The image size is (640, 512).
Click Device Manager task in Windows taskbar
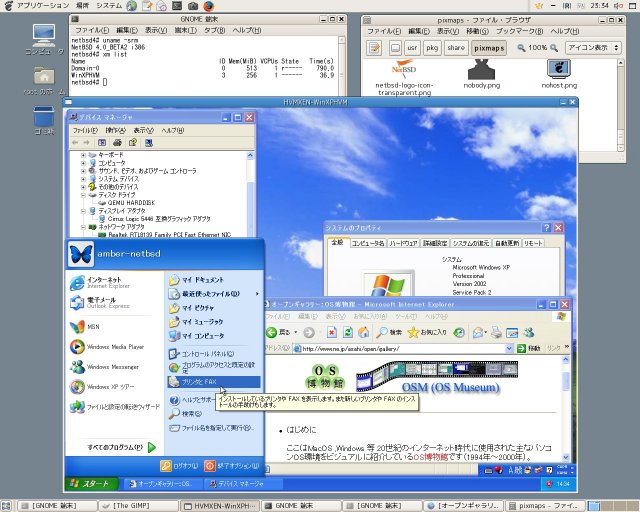click(x=244, y=484)
